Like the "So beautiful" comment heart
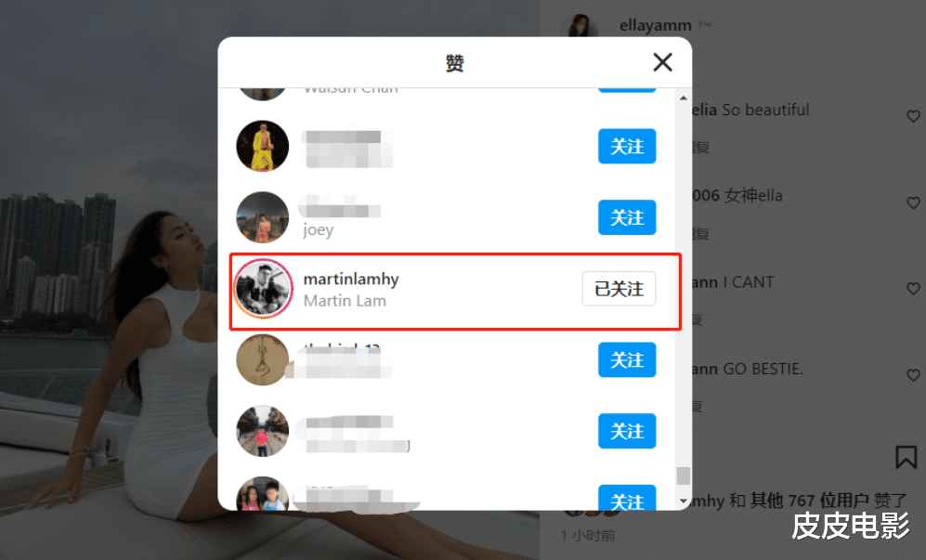The image size is (926, 560). click(913, 116)
